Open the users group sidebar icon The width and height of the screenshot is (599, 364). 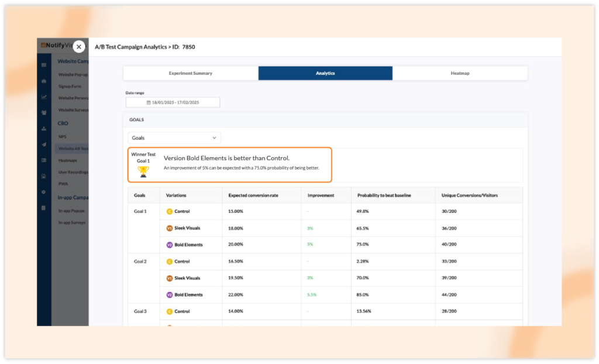(44, 113)
